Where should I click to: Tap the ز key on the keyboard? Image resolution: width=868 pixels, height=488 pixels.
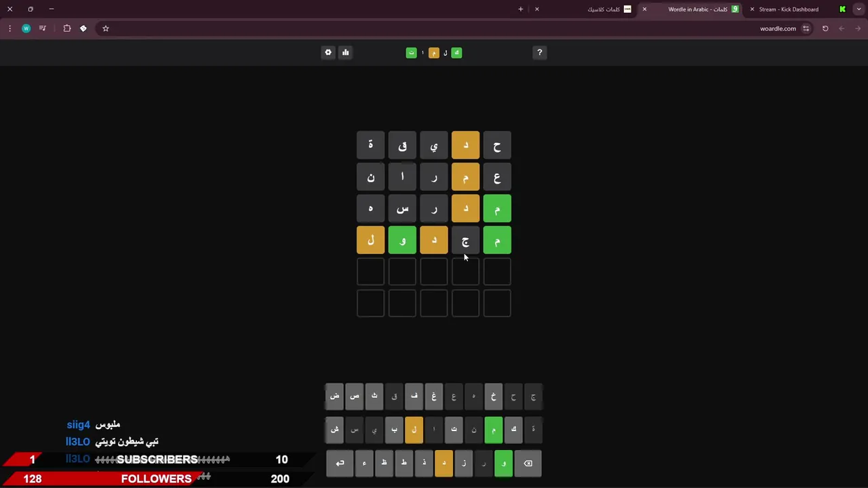pyautogui.click(x=464, y=464)
